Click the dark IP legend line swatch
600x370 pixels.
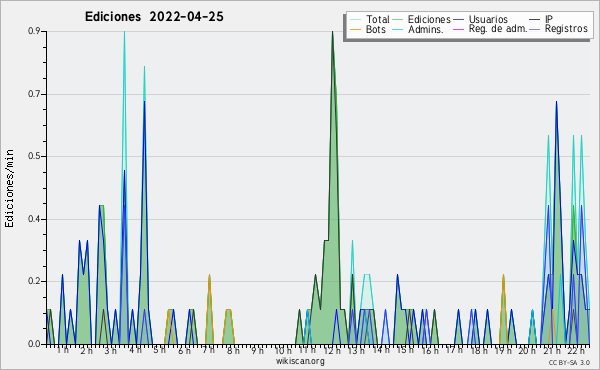pos(535,20)
